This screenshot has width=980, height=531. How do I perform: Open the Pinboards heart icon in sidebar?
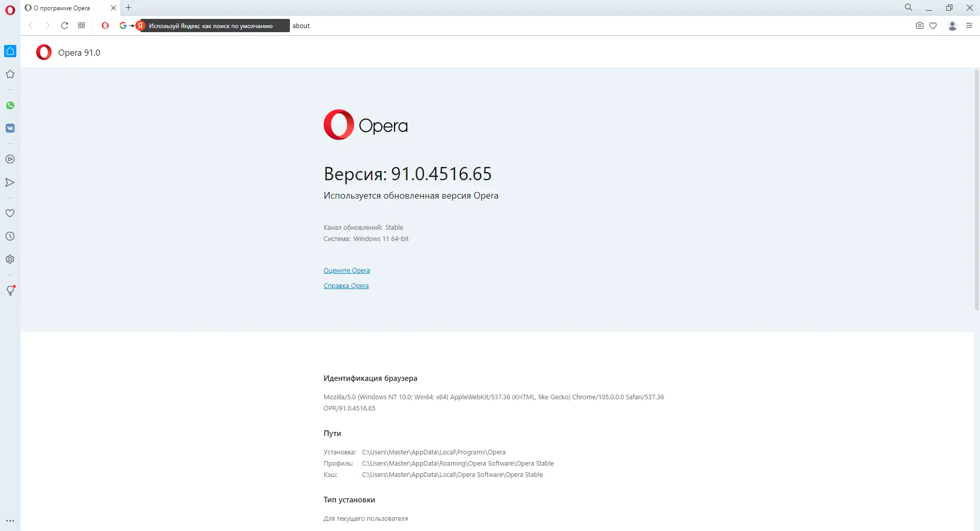[x=10, y=213]
